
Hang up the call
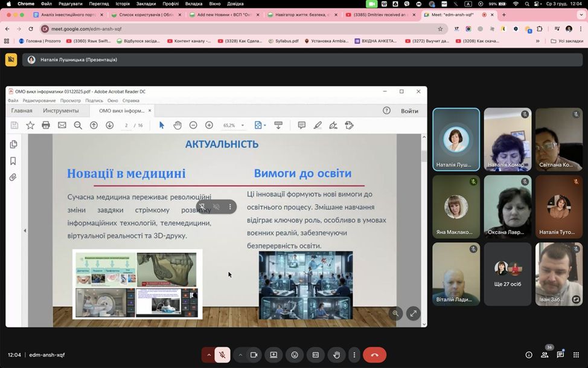coord(374,355)
